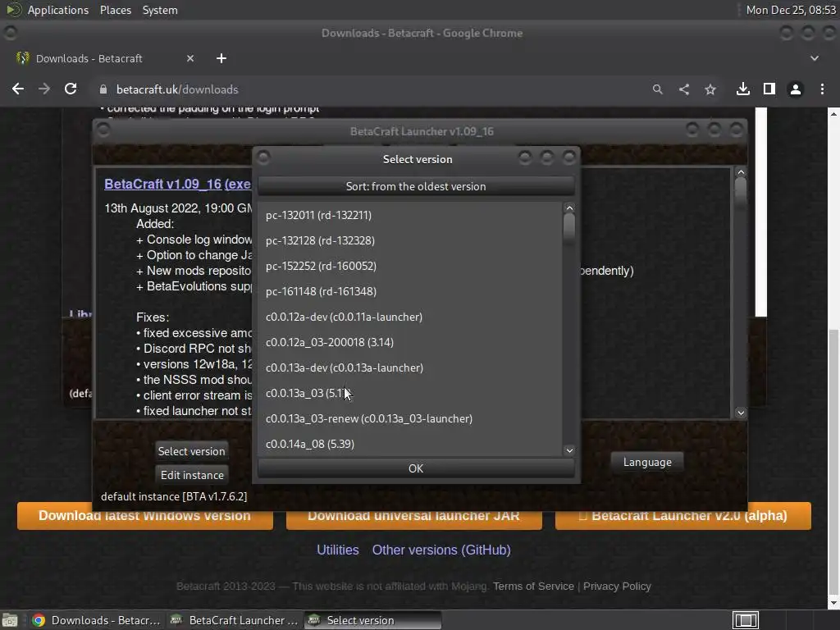This screenshot has height=630, width=840.
Task: Go back in Chrome browser
Action: [18, 89]
